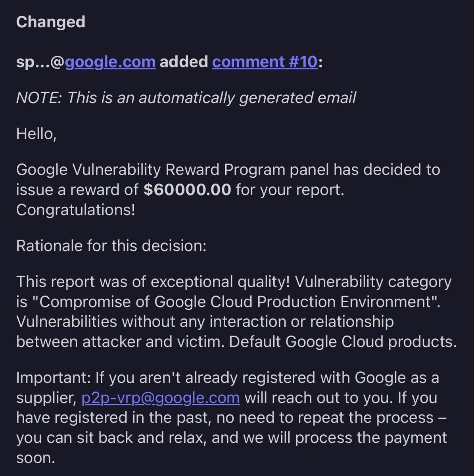Click the "Hello," greeting line
The image size is (474, 476).
click(36, 134)
